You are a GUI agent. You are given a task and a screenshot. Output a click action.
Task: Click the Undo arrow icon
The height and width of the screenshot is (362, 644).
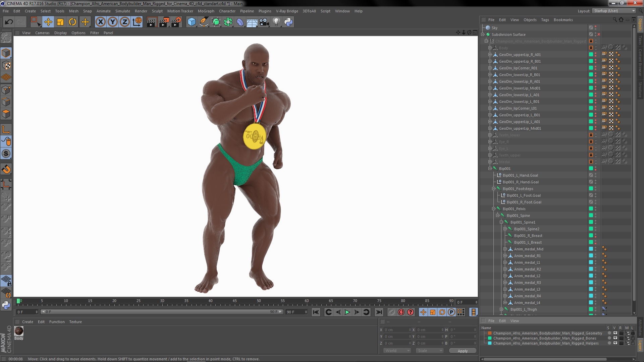click(9, 22)
